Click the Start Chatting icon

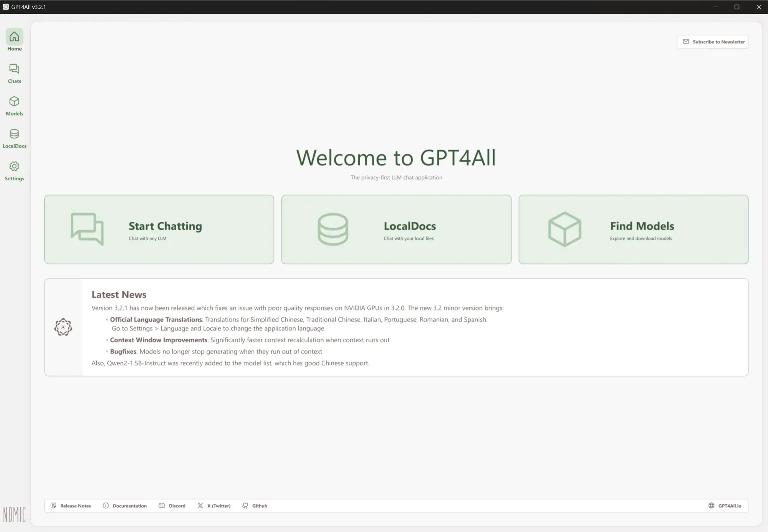click(x=87, y=229)
